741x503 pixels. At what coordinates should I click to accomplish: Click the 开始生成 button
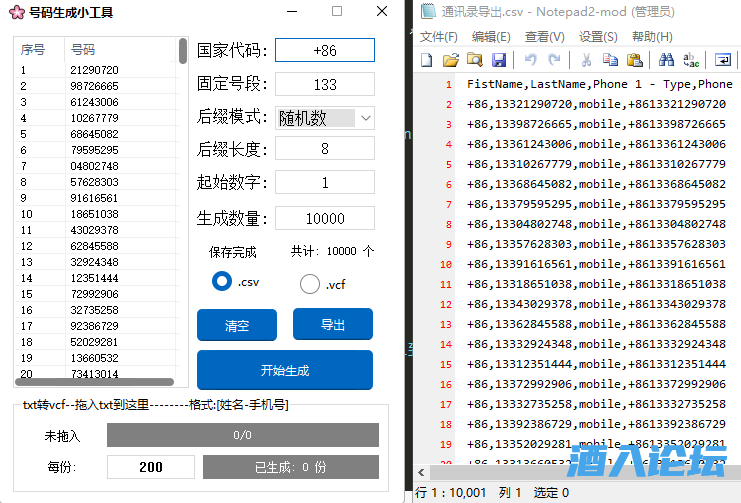pyautogui.click(x=285, y=370)
